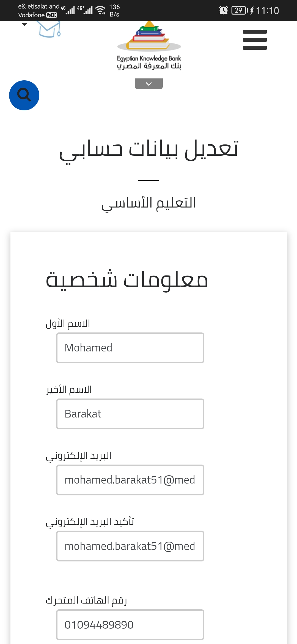Screen dimensions: 297x644
Task: Tap the Egyptian Knowledge Bank logo
Action: coord(149,45)
